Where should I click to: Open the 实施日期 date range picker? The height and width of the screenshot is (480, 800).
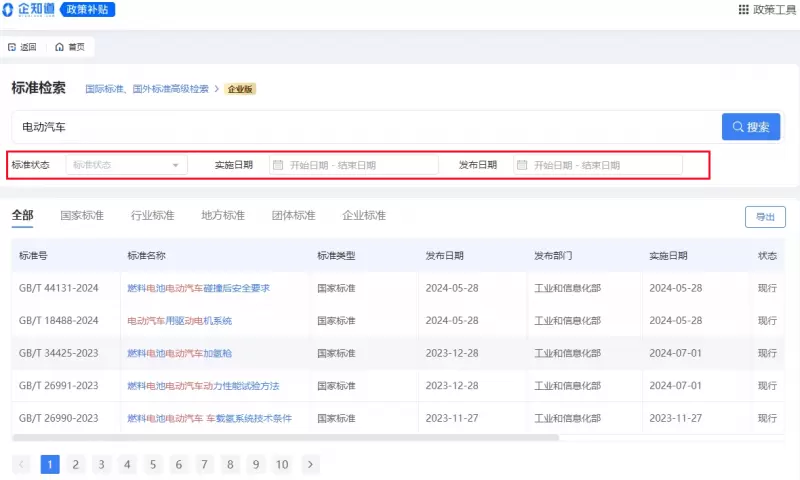[353, 165]
